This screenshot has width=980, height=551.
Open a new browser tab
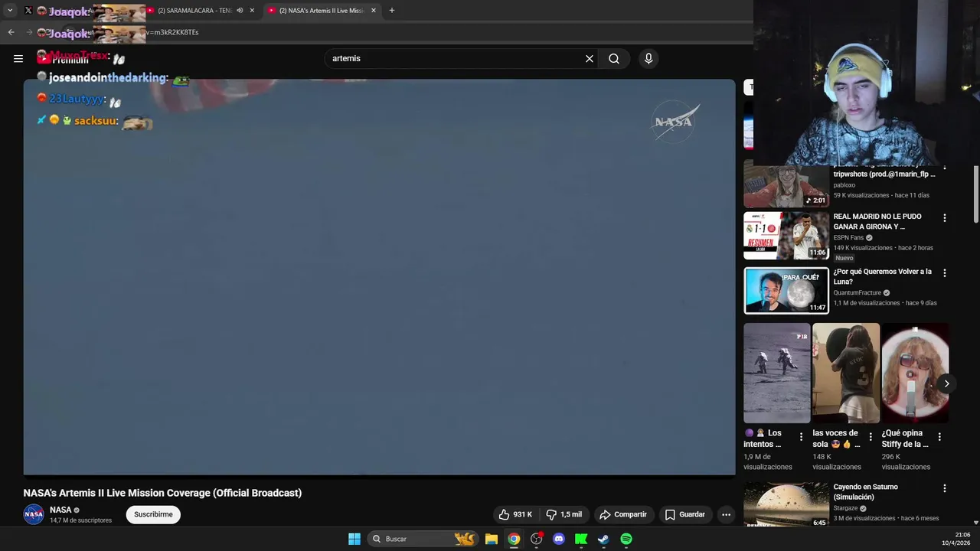pyautogui.click(x=392, y=11)
